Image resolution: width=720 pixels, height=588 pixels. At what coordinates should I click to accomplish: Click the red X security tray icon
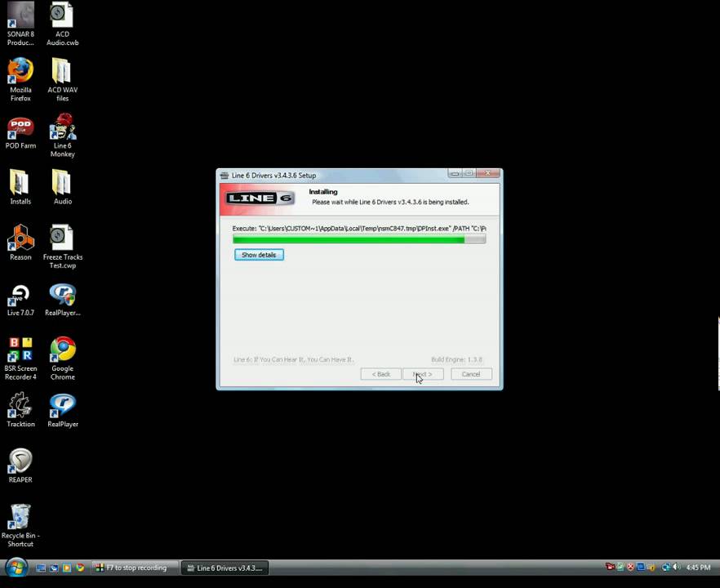pos(630,567)
